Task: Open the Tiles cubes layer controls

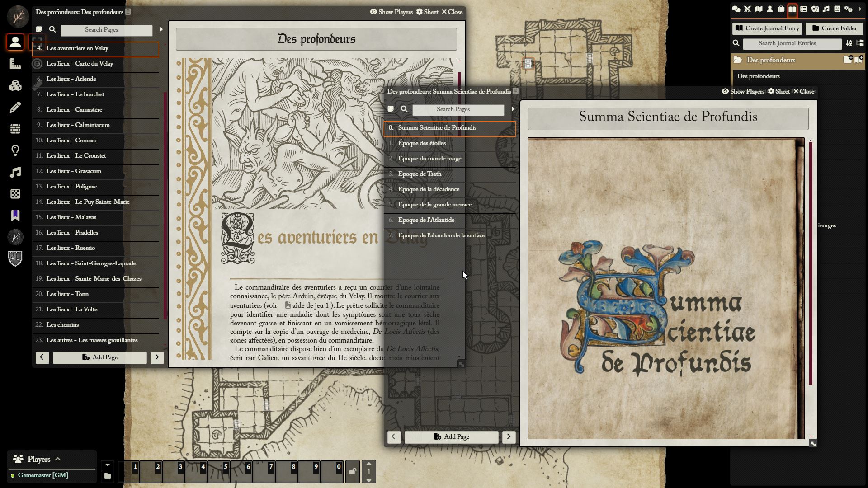Action: coord(15,85)
